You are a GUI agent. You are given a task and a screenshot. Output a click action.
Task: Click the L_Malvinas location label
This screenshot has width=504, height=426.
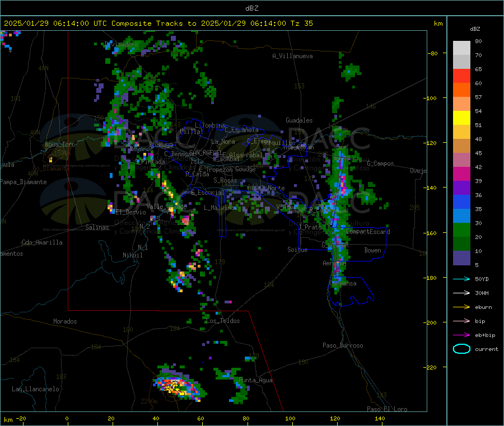point(221,208)
